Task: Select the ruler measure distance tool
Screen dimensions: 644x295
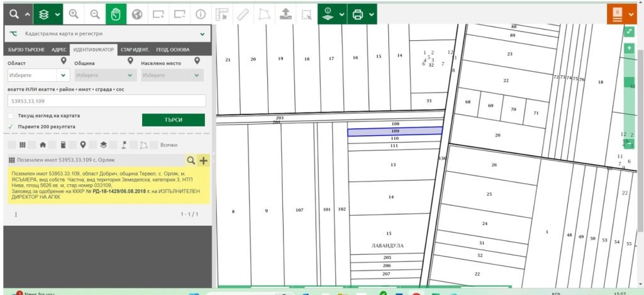Action: pyautogui.click(x=243, y=13)
